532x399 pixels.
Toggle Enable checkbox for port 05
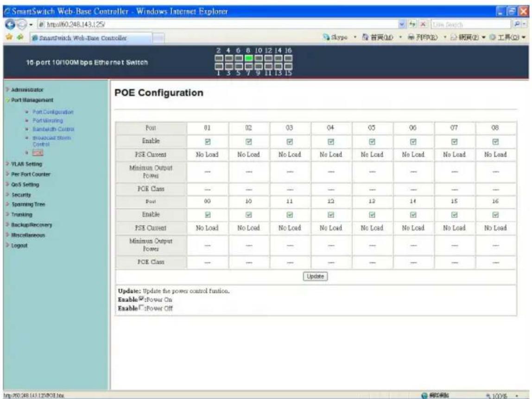click(x=372, y=141)
